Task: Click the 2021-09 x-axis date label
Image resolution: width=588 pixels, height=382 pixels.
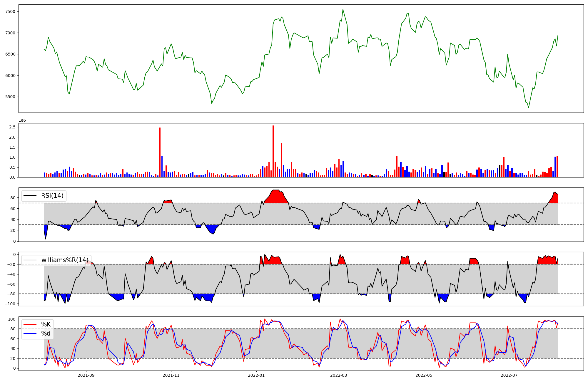Action: pyautogui.click(x=86, y=375)
